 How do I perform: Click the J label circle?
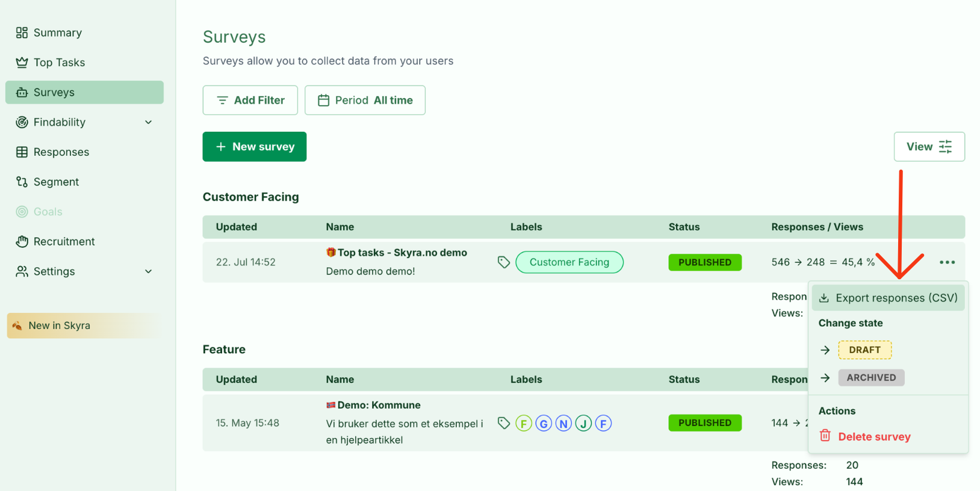point(583,424)
